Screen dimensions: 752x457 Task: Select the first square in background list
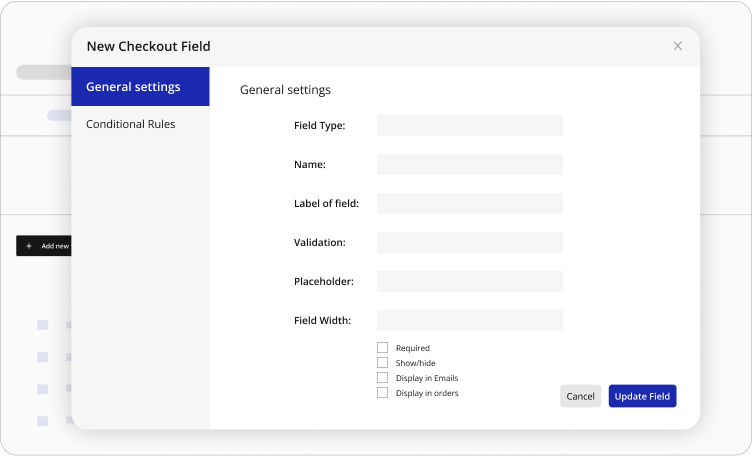(x=42, y=325)
